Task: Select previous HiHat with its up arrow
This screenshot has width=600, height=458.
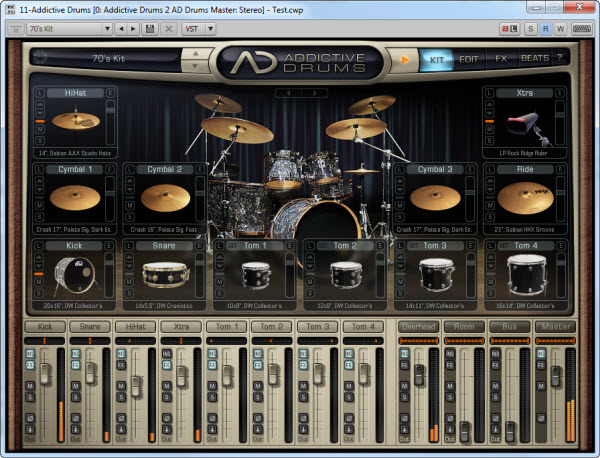Action: [40, 104]
